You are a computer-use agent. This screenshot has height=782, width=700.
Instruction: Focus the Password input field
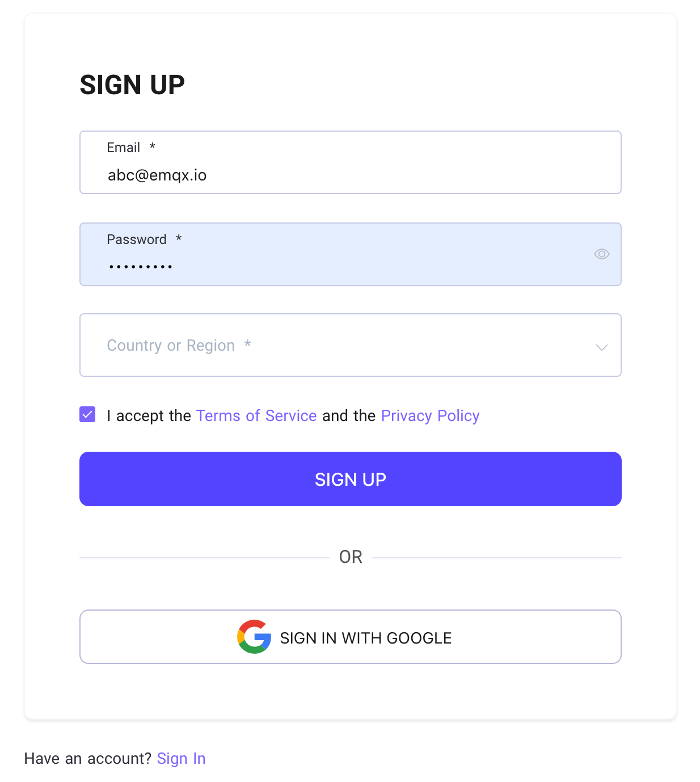351,254
